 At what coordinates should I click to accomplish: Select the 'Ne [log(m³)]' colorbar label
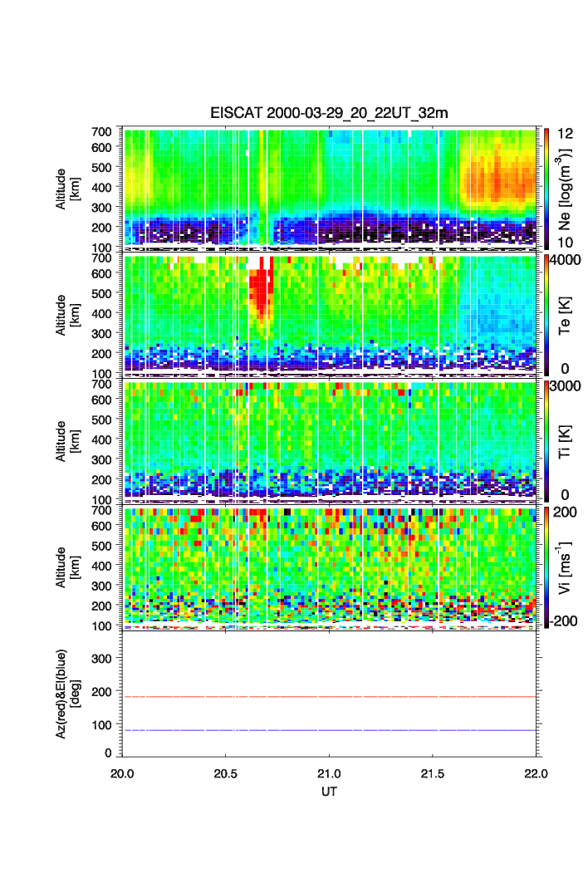click(568, 187)
